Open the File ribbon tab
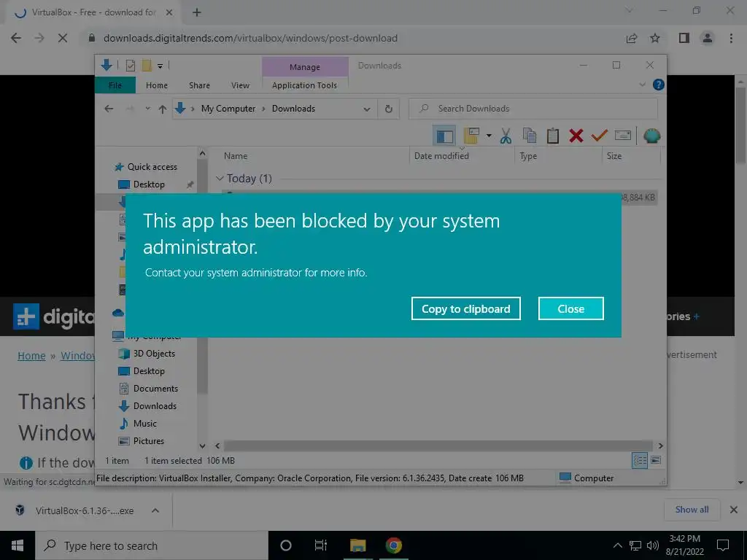 115,85
